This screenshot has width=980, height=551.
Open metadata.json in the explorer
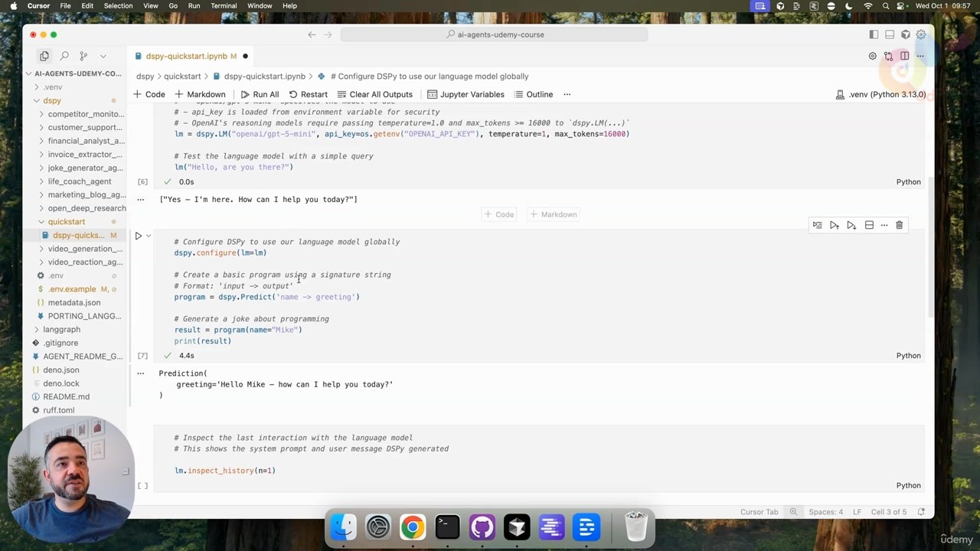(74, 302)
